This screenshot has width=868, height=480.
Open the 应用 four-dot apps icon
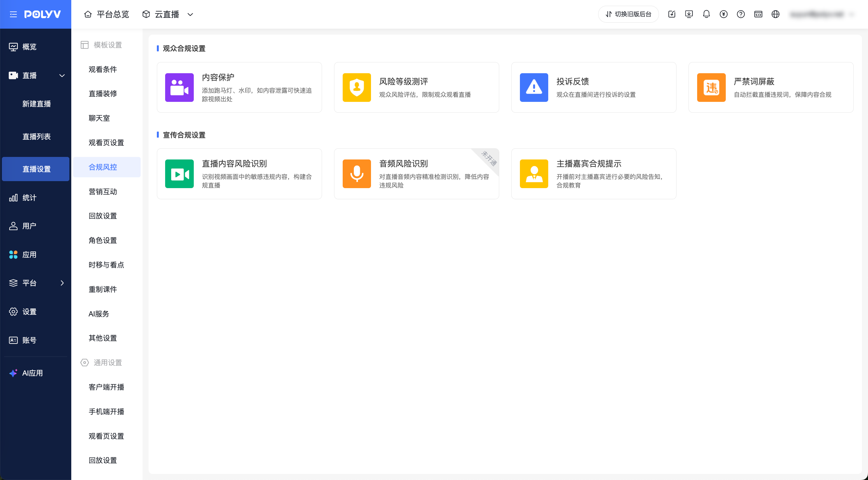point(13,255)
